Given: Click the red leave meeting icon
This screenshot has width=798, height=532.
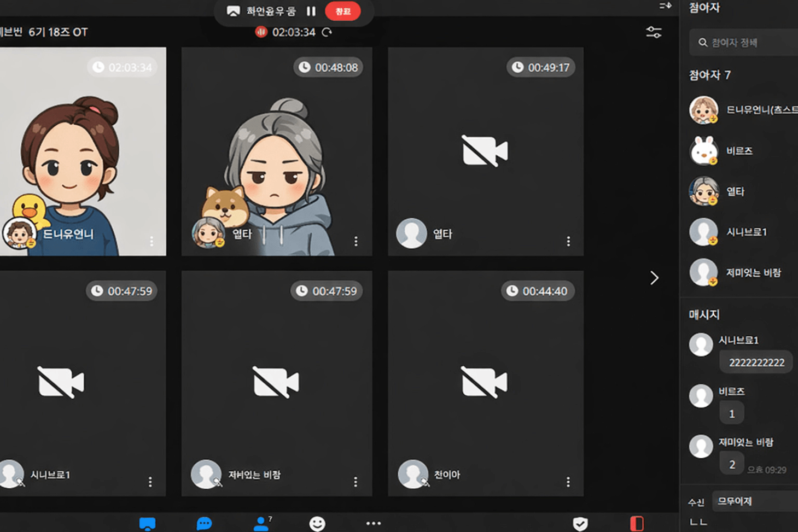Looking at the screenshot, I should [637, 524].
